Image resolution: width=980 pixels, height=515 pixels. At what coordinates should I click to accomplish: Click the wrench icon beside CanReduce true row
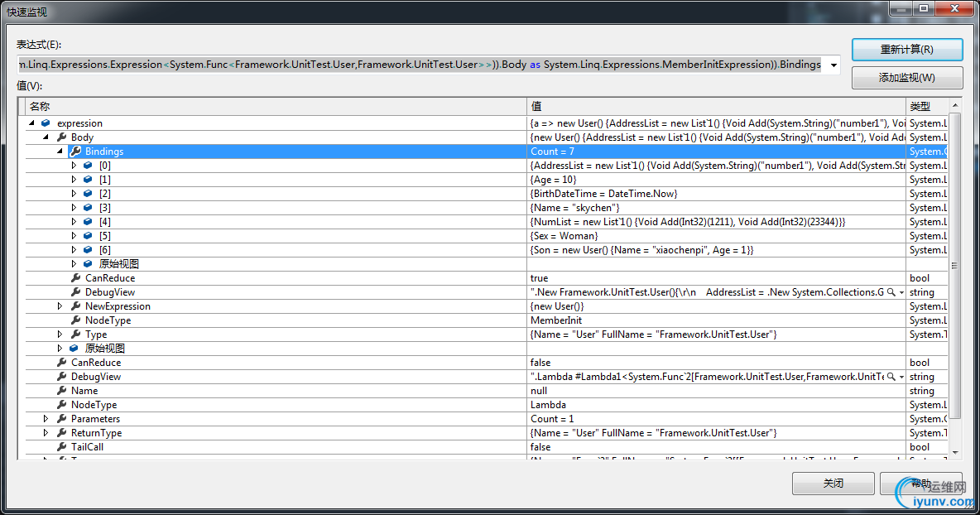click(x=75, y=278)
